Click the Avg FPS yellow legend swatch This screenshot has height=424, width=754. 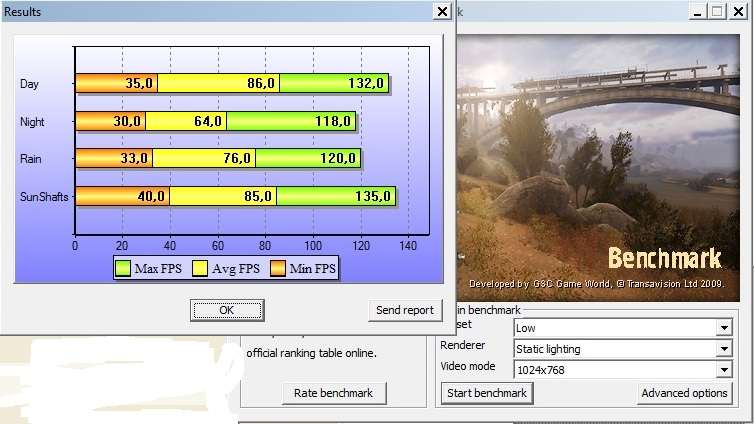[200, 268]
